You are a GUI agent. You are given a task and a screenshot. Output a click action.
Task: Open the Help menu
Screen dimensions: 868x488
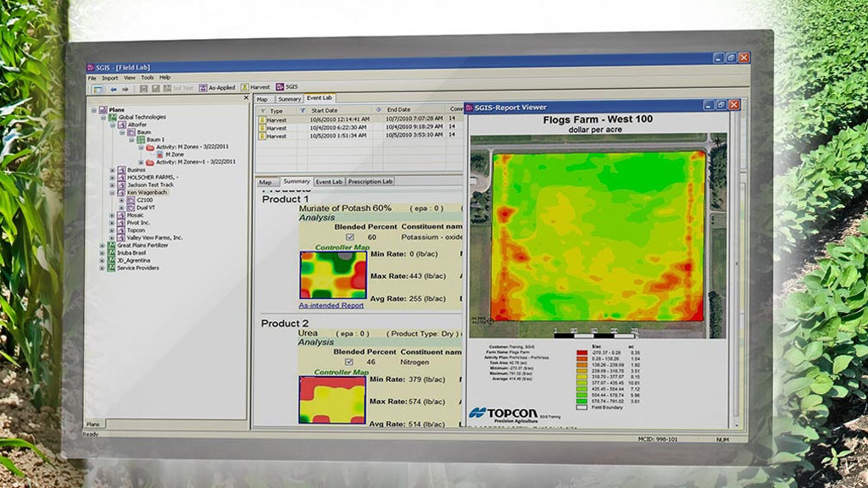pyautogui.click(x=165, y=77)
